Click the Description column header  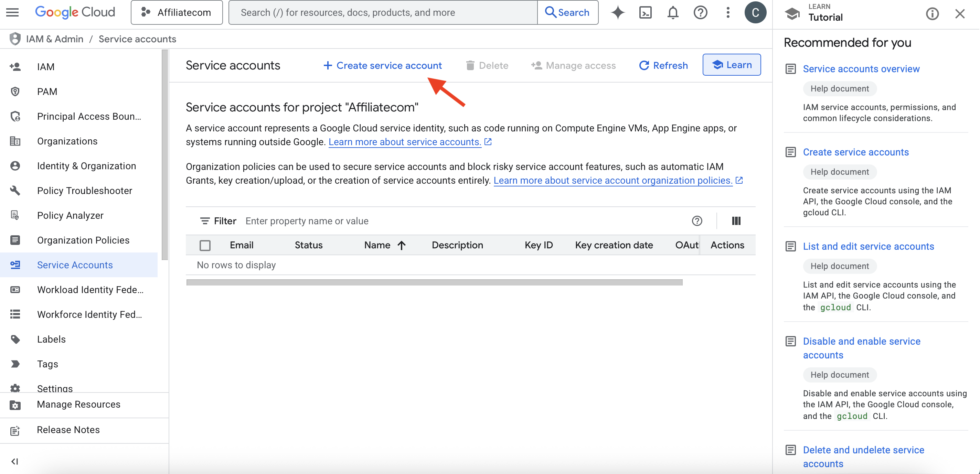click(457, 245)
